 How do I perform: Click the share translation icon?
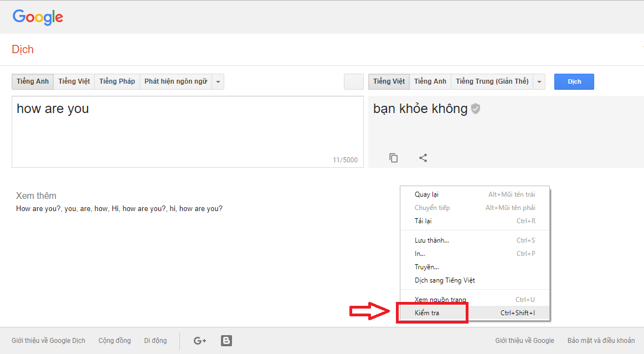pos(423,158)
